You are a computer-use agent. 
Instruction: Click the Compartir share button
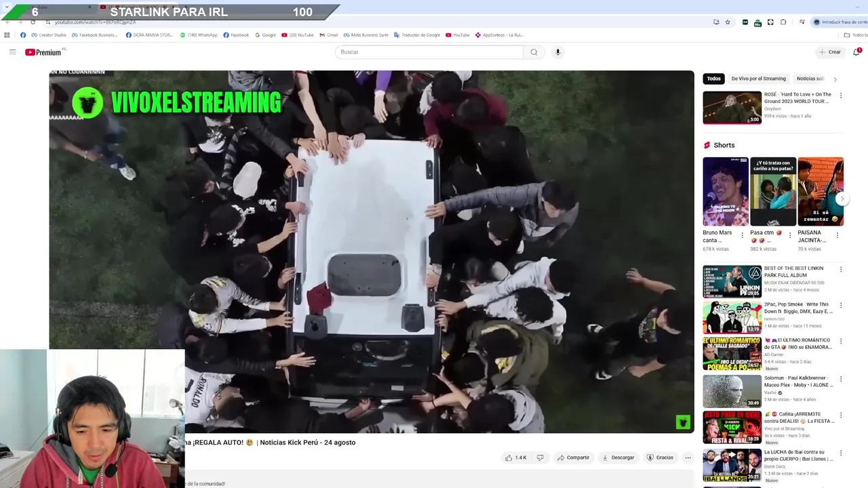(x=573, y=457)
